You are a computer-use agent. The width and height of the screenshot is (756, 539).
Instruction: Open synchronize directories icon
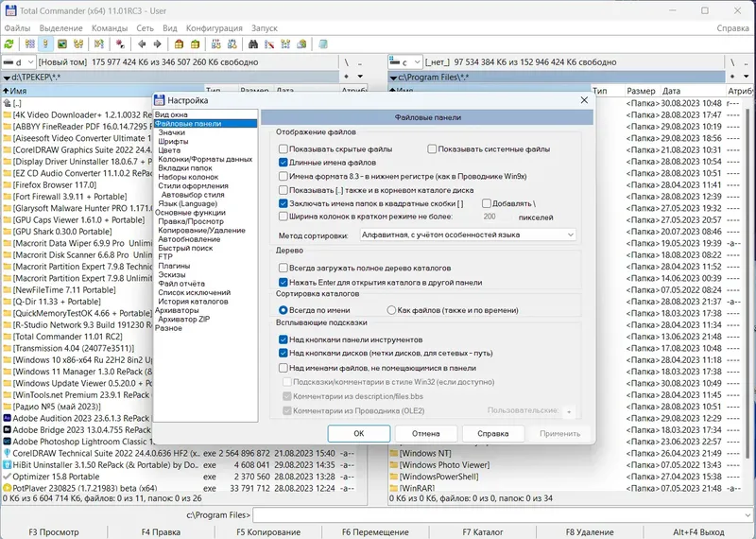click(285, 44)
